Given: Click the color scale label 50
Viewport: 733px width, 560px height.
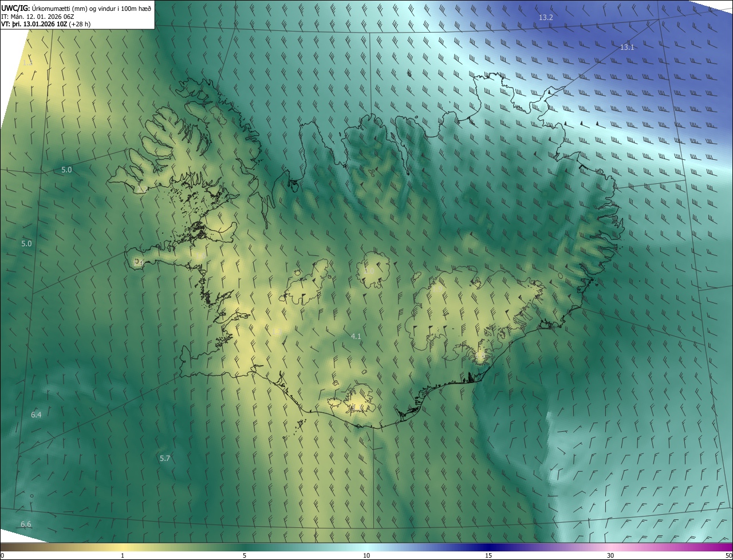Looking at the screenshot, I should pos(728,556).
